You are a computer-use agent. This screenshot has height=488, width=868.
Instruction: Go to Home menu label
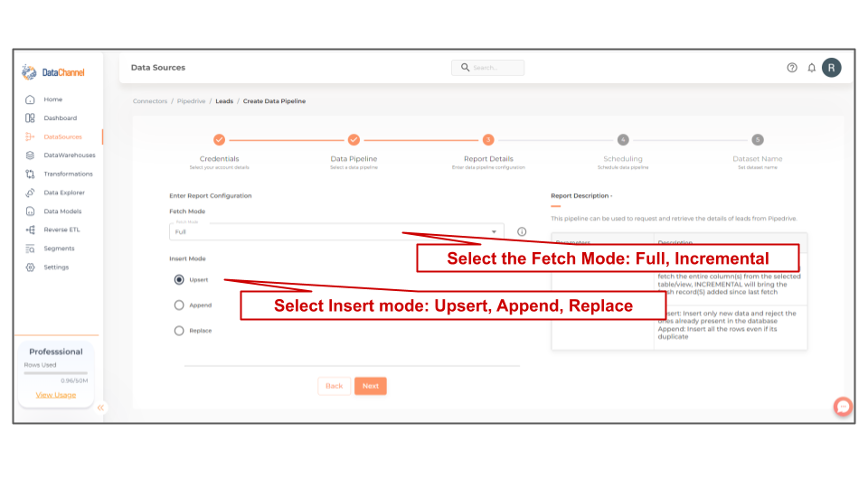coord(53,99)
